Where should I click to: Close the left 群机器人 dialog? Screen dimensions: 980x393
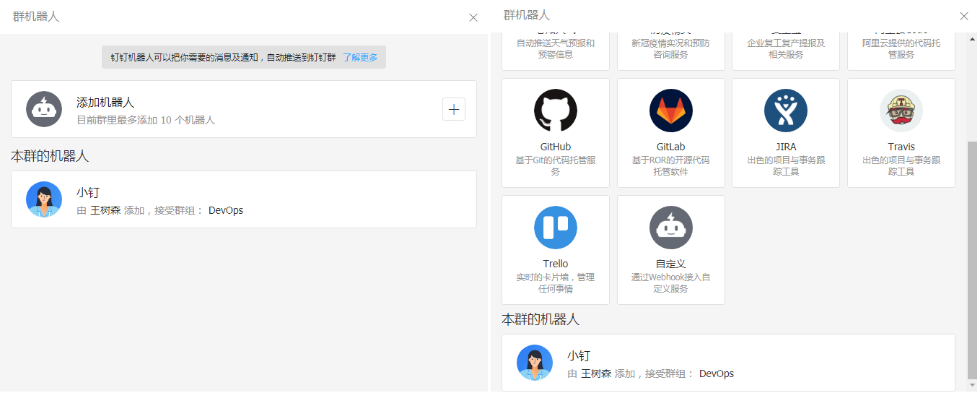point(473,17)
